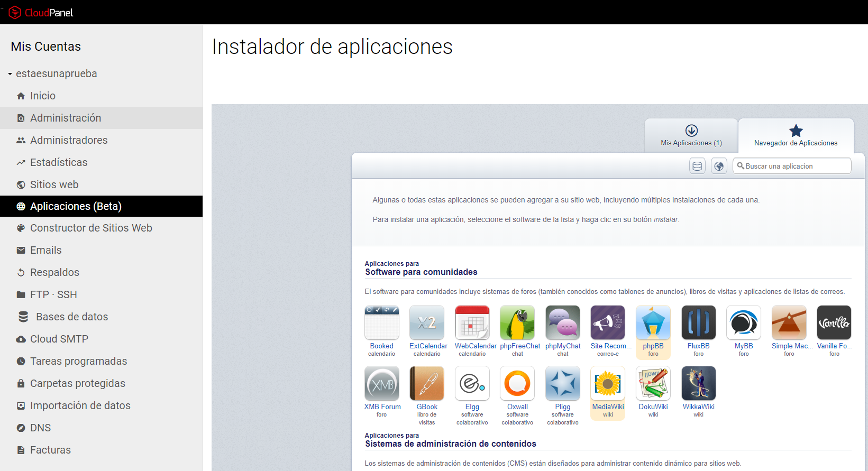Select the WikkaWiki app icon
The height and width of the screenshot is (471, 868).
pos(699,383)
